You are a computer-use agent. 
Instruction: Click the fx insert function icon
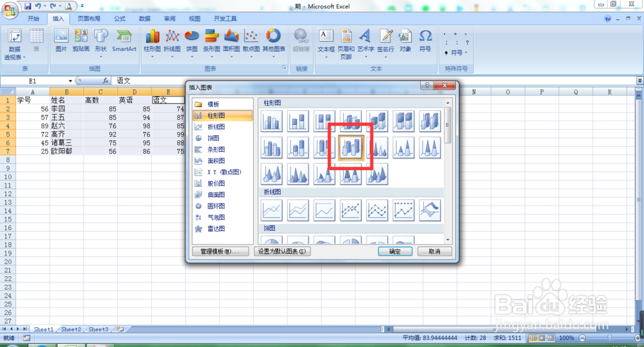pyautogui.click(x=106, y=81)
